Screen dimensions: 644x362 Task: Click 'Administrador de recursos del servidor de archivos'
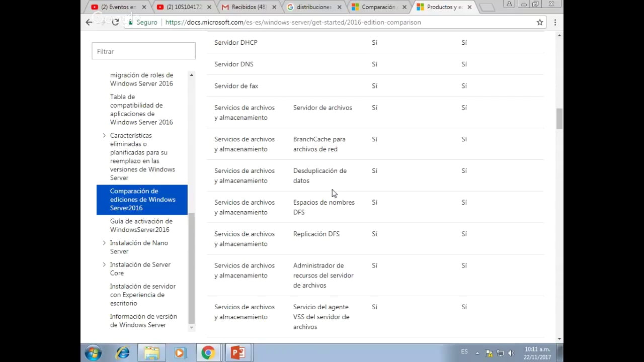click(324, 276)
